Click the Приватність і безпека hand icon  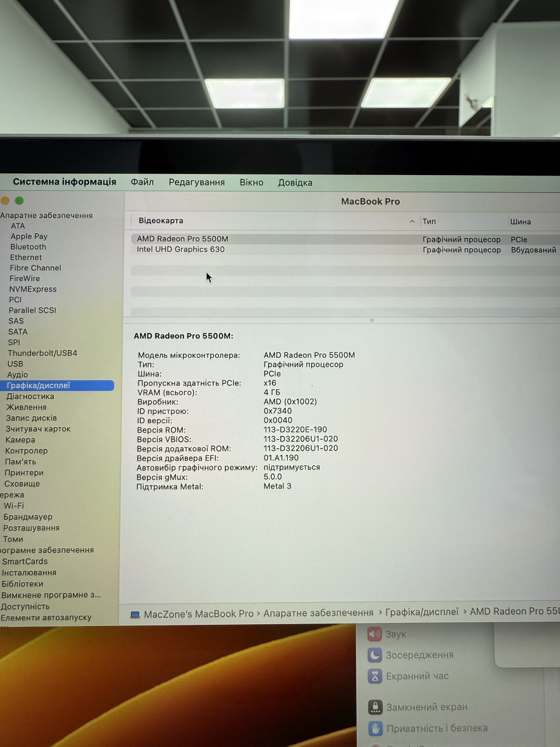(x=376, y=728)
